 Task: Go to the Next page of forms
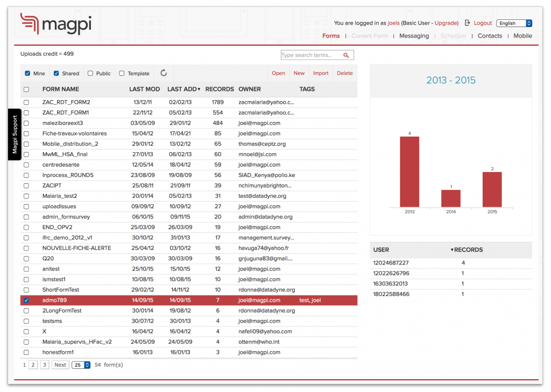point(60,365)
